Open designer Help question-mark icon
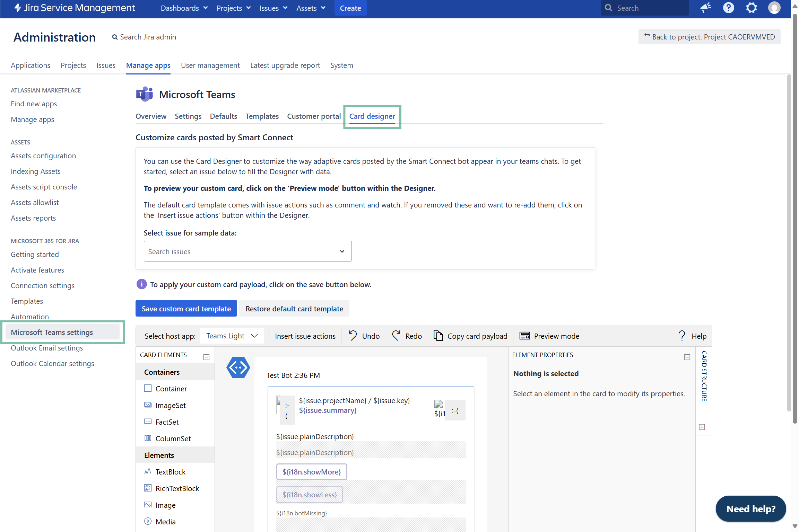 [x=682, y=336]
